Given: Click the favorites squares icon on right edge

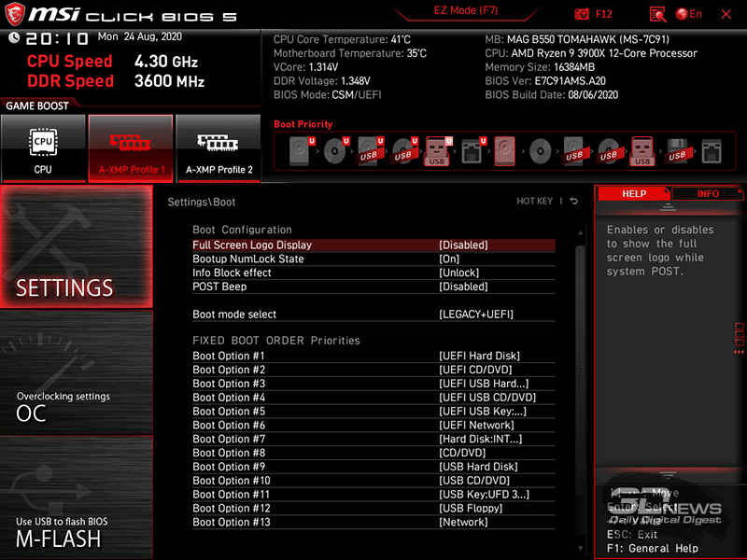Looking at the screenshot, I should click(x=740, y=335).
